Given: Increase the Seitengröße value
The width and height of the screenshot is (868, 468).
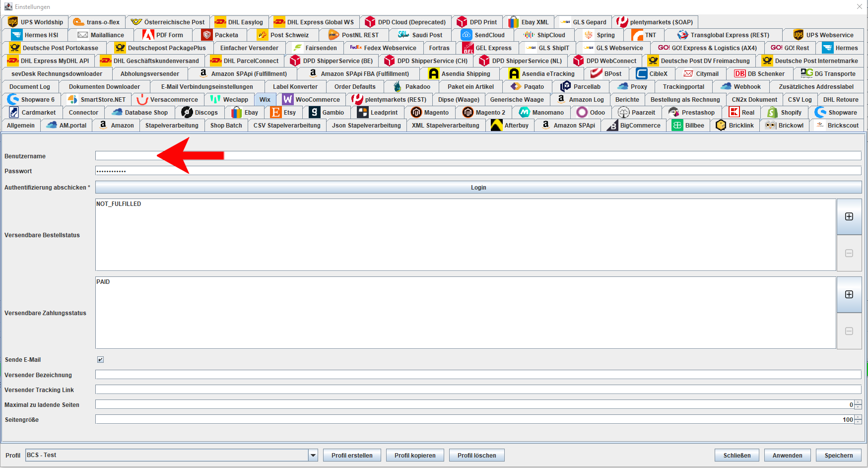Looking at the screenshot, I should point(858,417).
